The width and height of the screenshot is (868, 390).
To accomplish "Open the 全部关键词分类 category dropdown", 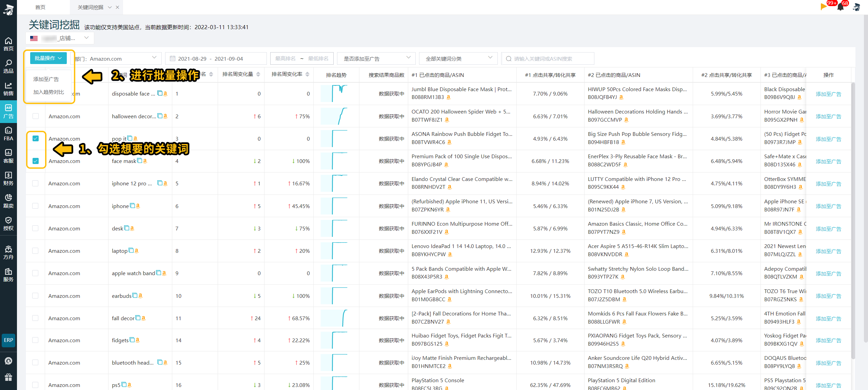I will click(458, 59).
